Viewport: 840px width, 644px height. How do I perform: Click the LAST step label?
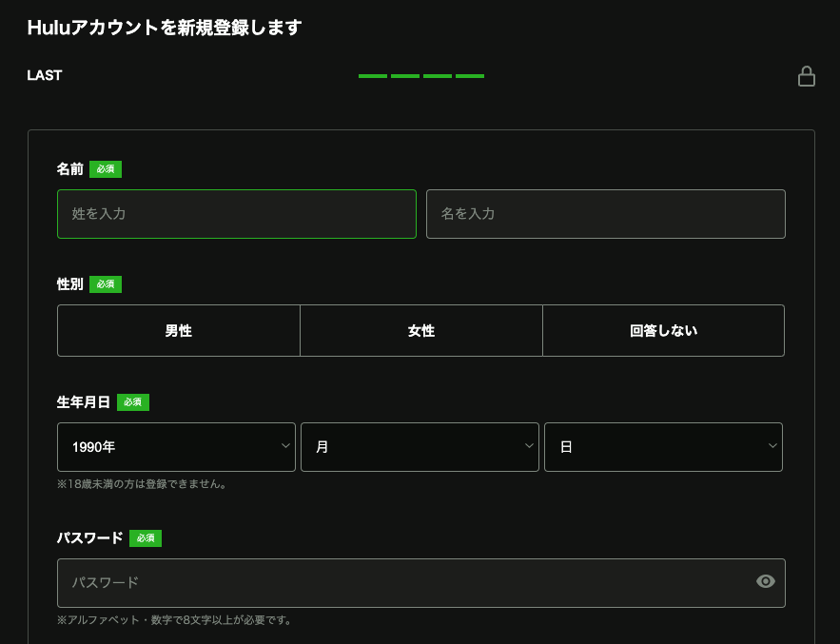[x=44, y=75]
